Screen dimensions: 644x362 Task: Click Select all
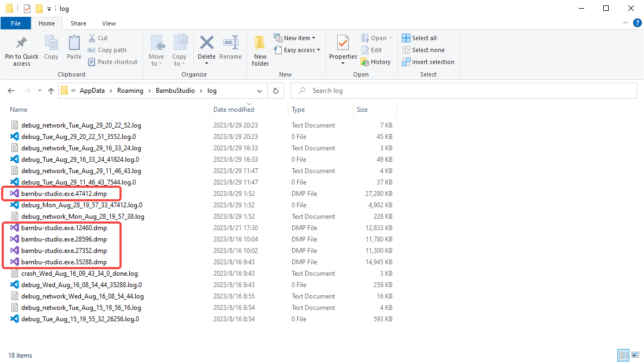(x=419, y=38)
